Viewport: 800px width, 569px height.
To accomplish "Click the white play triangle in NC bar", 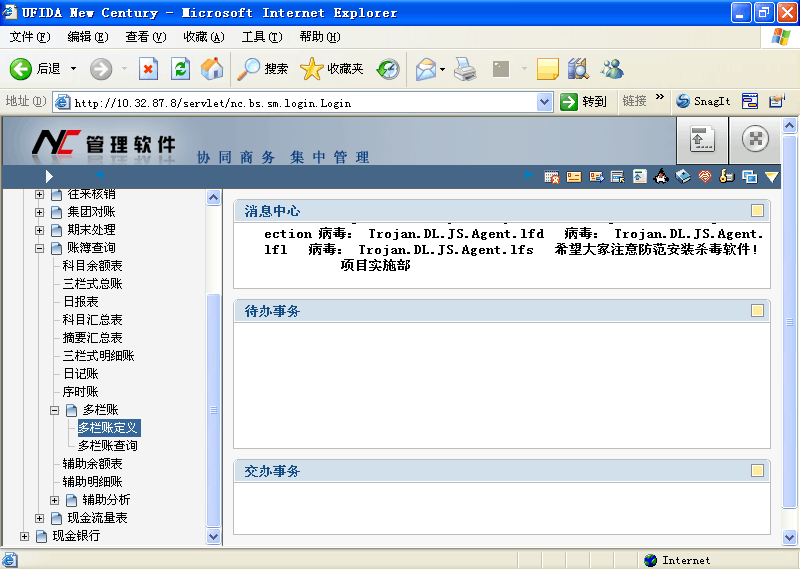I will pos(49,177).
